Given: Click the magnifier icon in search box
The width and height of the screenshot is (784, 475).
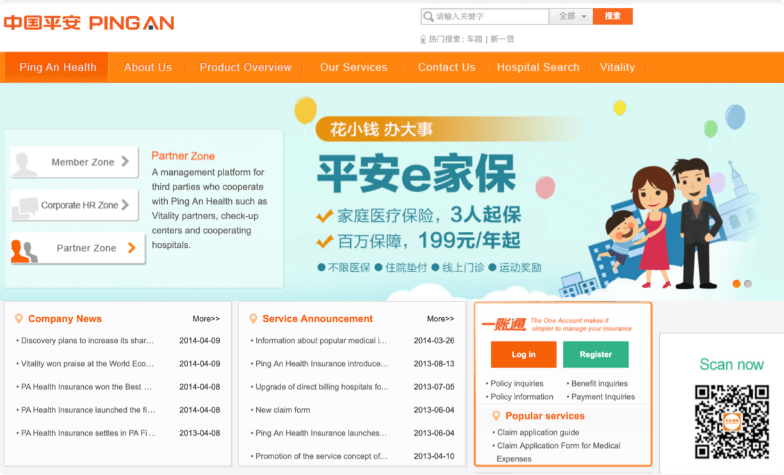Looking at the screenshot, I should click(428, 16).
